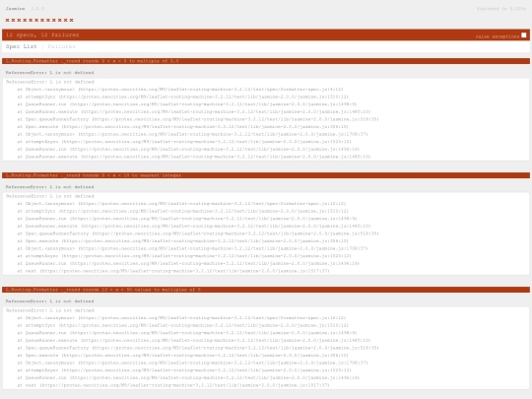Click the Jasmine title banner

[x=15, y=9]
